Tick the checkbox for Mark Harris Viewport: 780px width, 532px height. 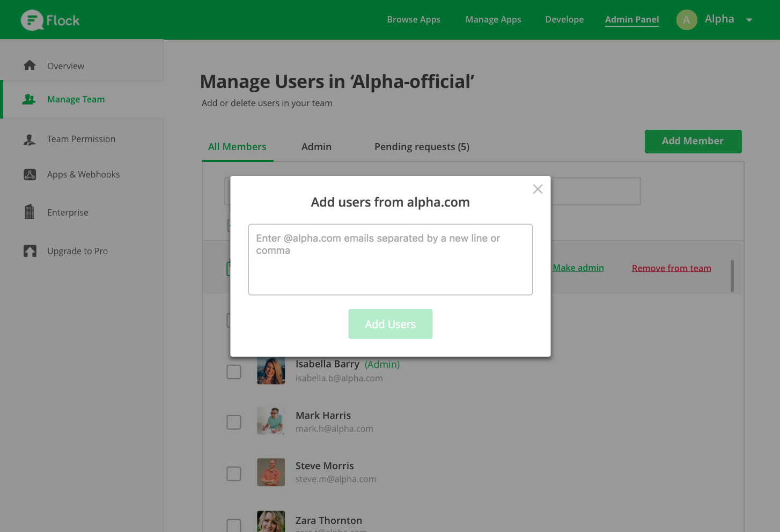tap(234, 422)
